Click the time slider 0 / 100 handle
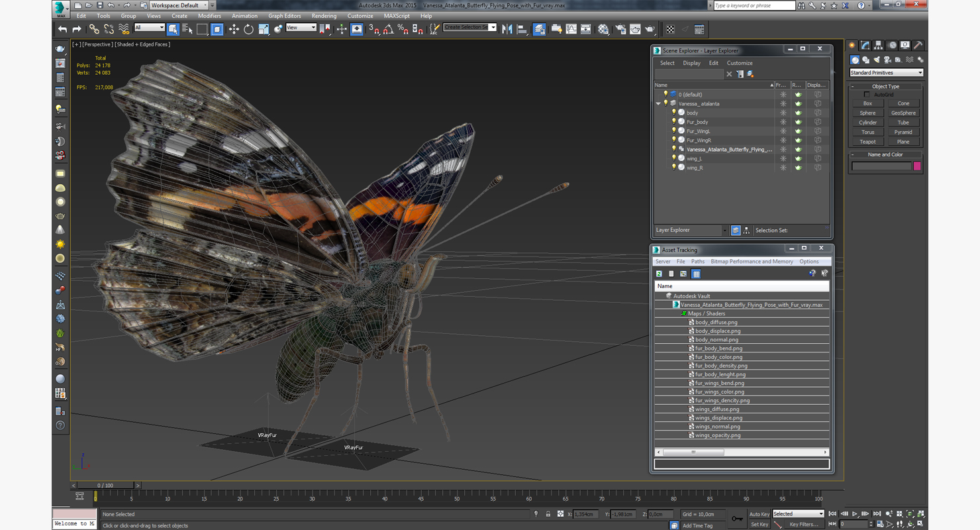The width and height of the screenshot is (980, 530). (105, 486)
